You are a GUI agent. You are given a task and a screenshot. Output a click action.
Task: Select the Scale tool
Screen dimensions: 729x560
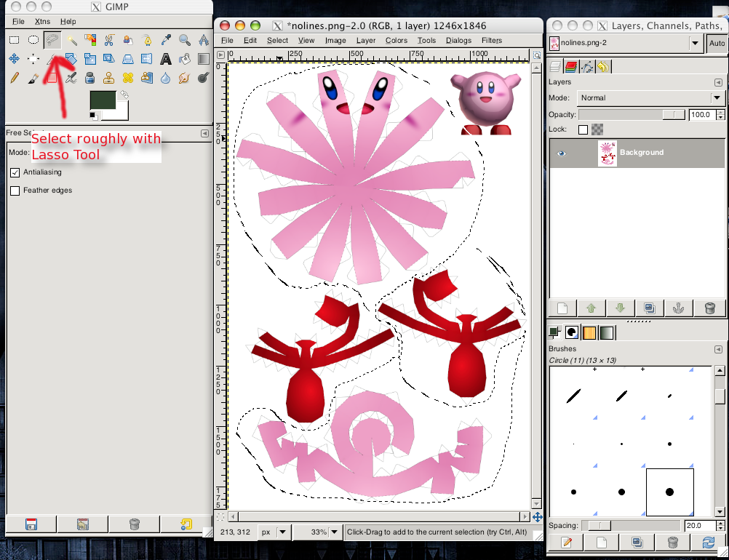click(90, 59)
